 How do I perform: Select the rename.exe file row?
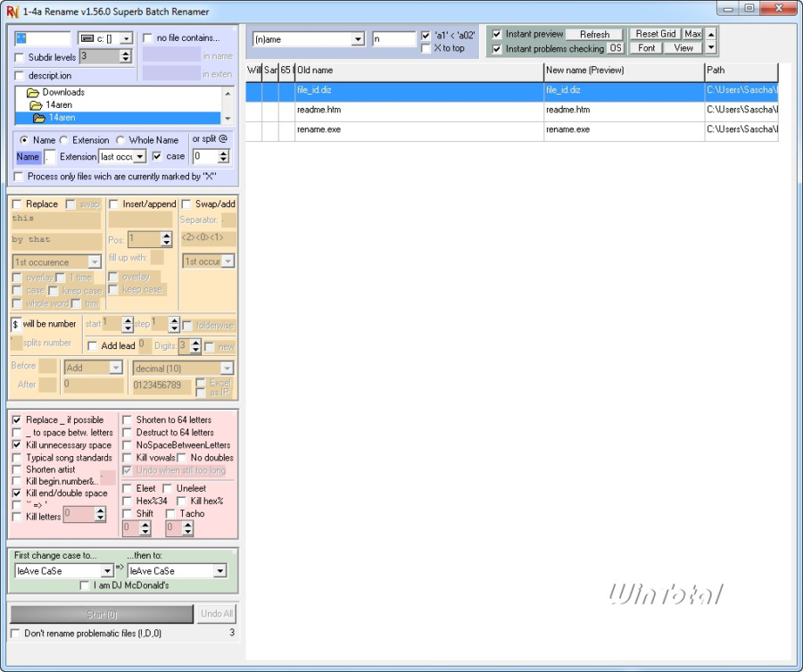click(511, 130)
